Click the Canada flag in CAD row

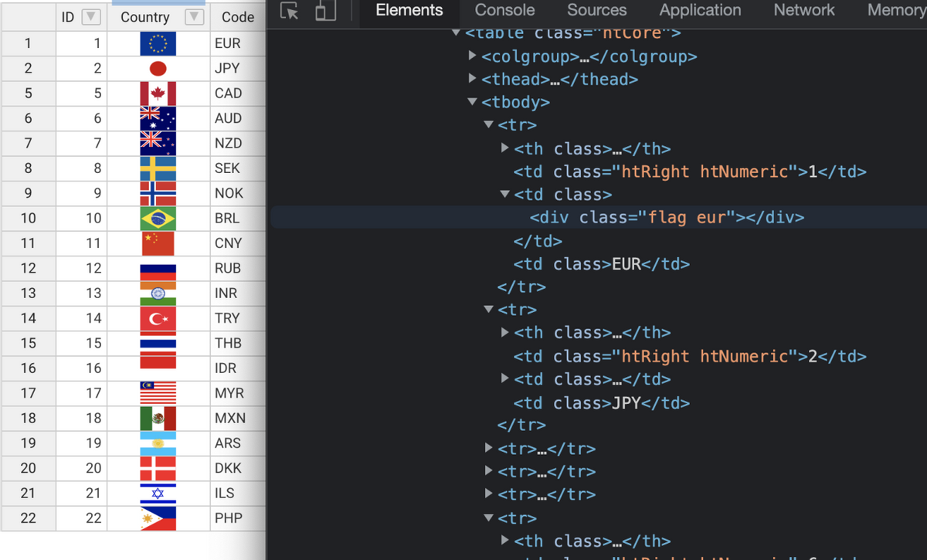click(x=158, y=93)
